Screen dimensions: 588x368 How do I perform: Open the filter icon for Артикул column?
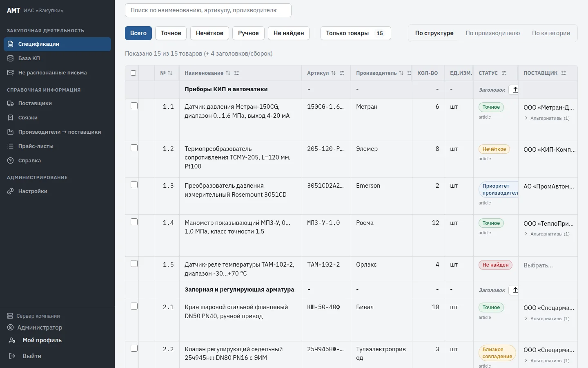tap(342, 73)
